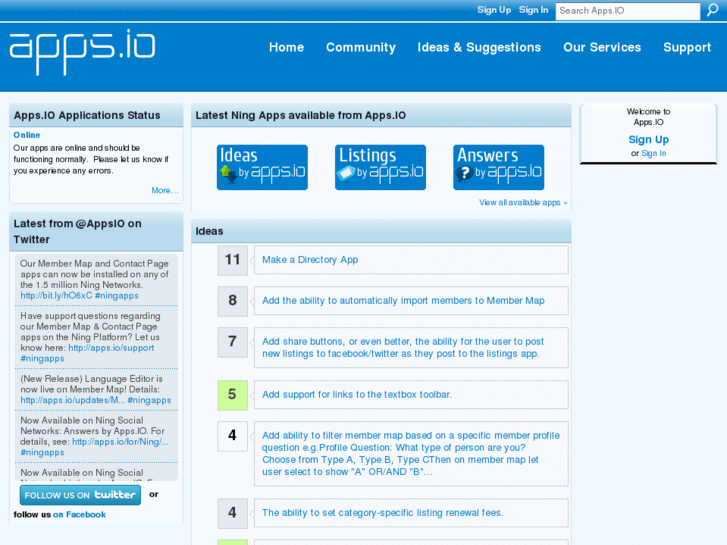The width and height of the screenshot is (727, 545).
Task: Open the Listings by apps.io app tile
Action: (380, 167)
